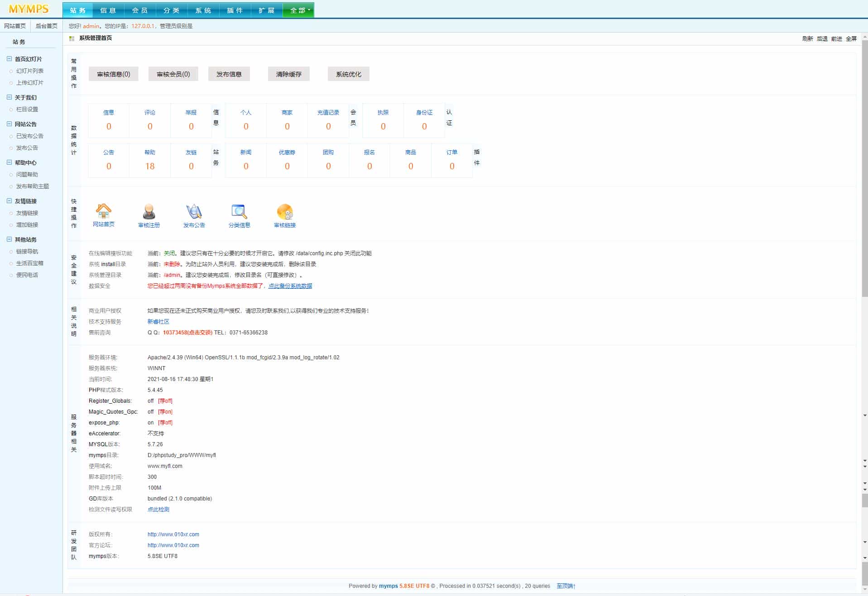Switch to the 插件 top tab
This screenshot has height=596, width=868.
point(235,10)
